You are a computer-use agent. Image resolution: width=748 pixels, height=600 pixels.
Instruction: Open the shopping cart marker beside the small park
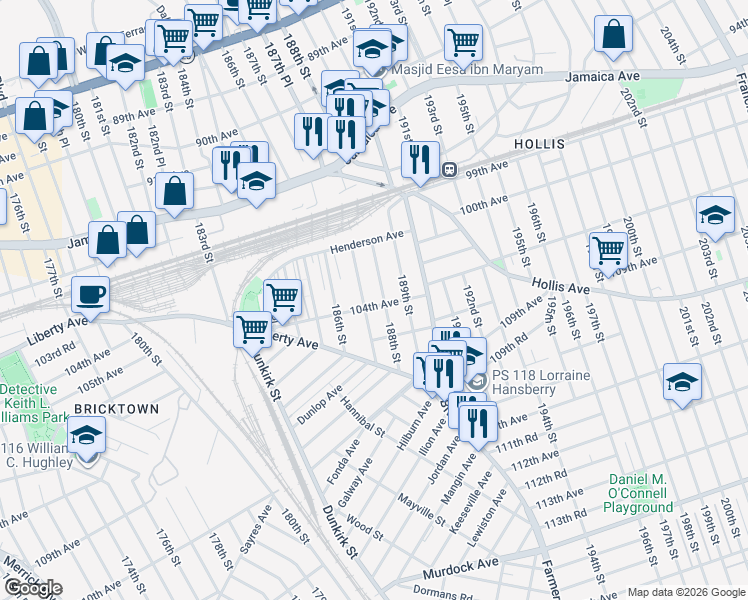[282, 299]
